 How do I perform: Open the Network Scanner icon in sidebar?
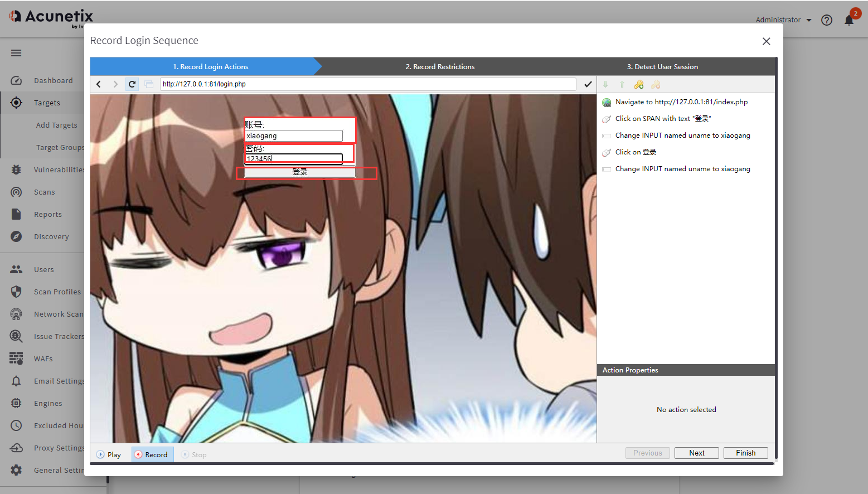click(16, 314)
